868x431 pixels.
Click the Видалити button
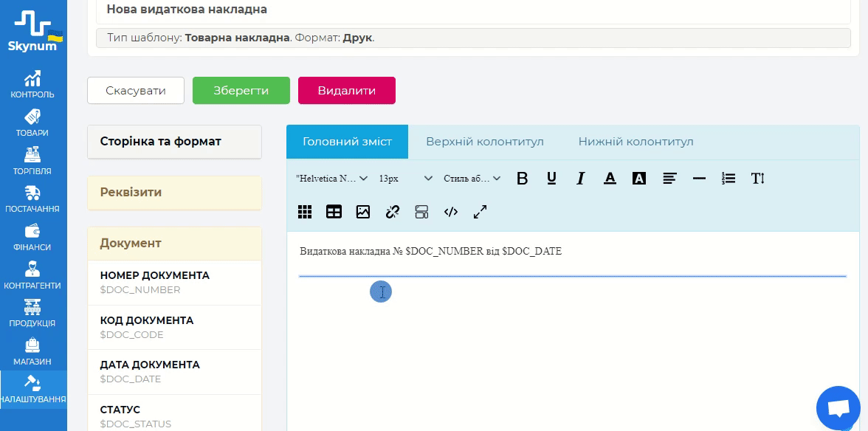click(x=346, y=91)
